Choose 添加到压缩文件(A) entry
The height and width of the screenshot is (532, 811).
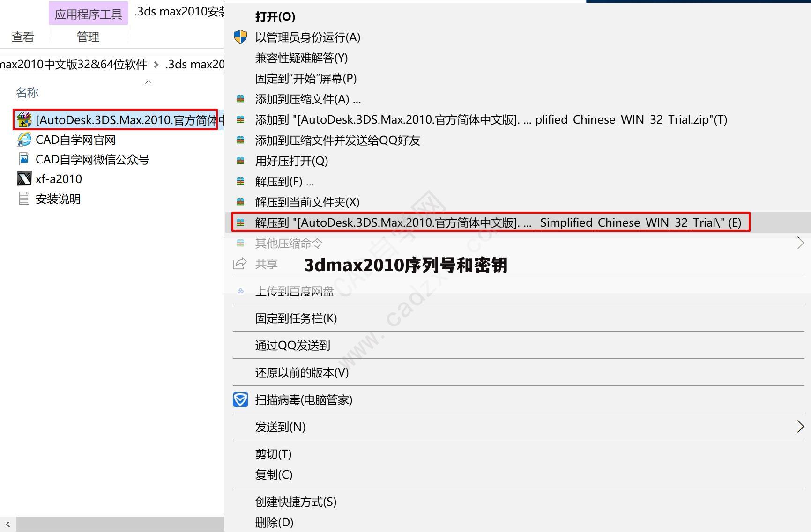click(x=308, y=99)
